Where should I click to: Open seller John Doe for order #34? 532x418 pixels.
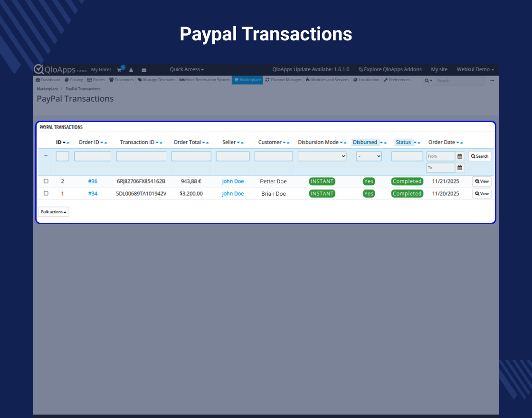tap(233, 193)
